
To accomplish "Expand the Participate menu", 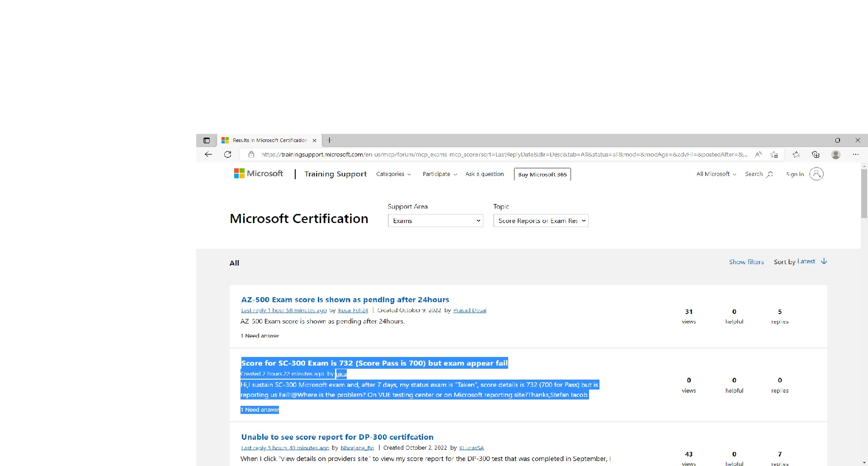I will click(x=440, y=174).
